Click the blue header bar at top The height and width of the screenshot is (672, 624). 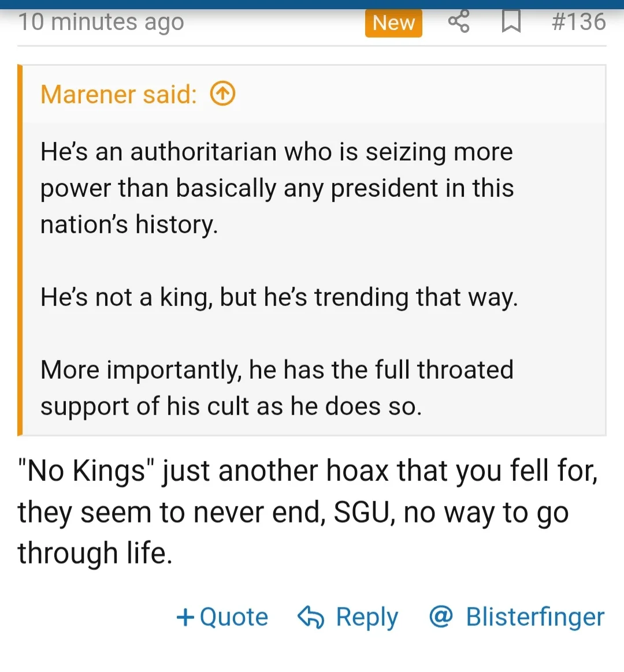(x=312, y=4)
